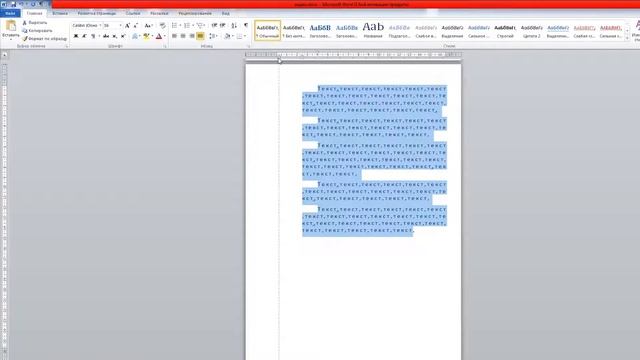
Task: Activate Format Painter (Формат по образцу)
Action: click(44, 38)
